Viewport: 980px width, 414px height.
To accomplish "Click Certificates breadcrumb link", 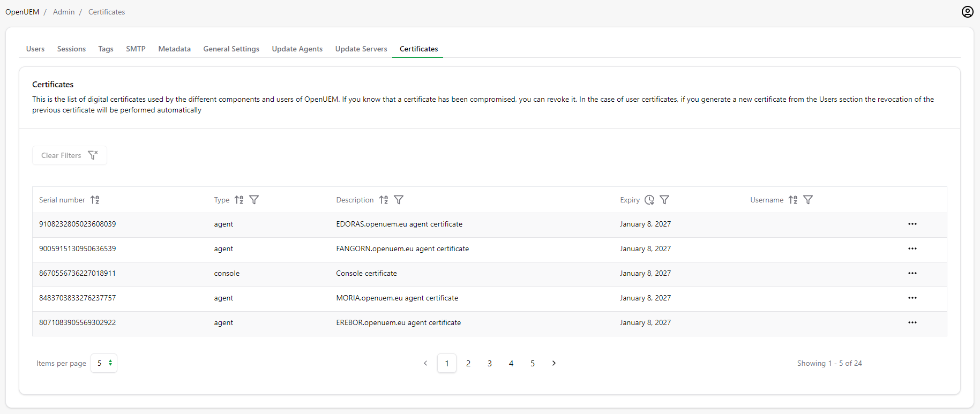I will pos(107,12).
